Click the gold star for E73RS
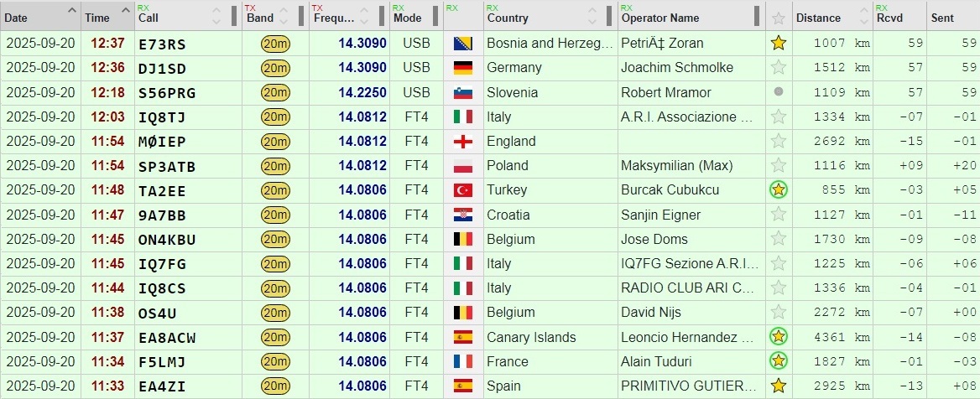The height and width of the screenshot is (399, 980). pyautogui.click(x=779, y=43)
